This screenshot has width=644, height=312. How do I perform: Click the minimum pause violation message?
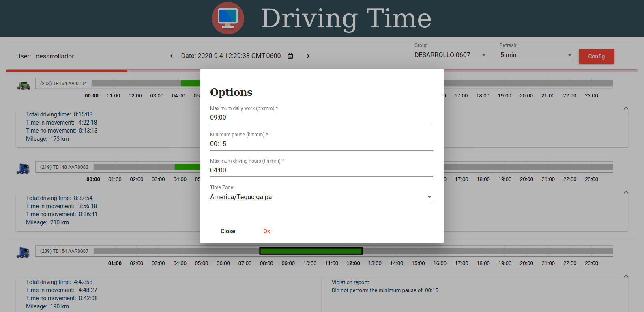[x=385, y=290]
